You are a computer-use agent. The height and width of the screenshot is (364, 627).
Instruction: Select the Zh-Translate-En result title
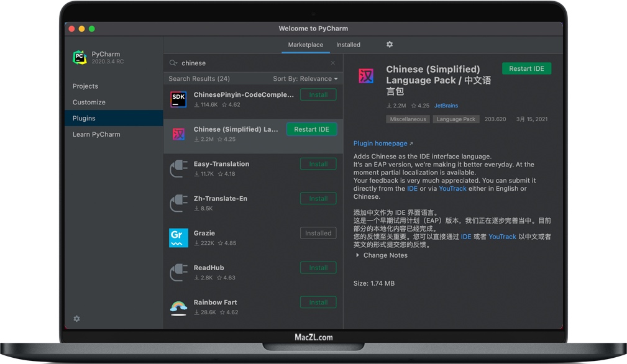coord(221,199)
